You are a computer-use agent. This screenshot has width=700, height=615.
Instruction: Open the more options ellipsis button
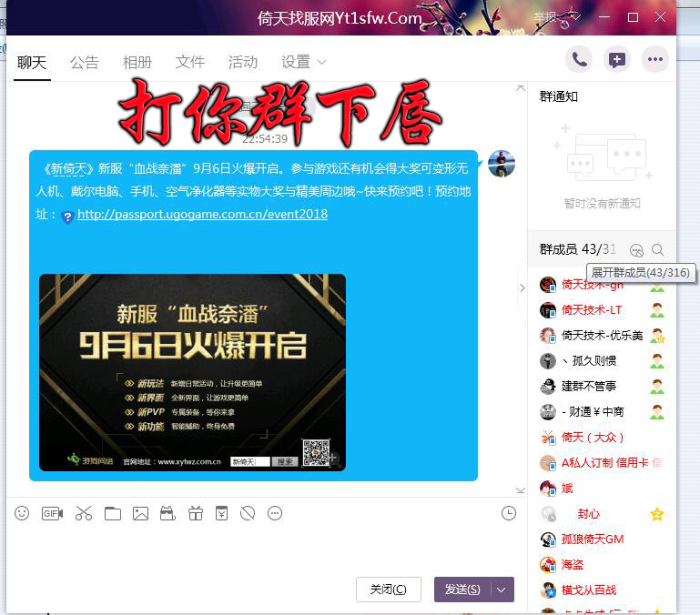tap(654, 59)
